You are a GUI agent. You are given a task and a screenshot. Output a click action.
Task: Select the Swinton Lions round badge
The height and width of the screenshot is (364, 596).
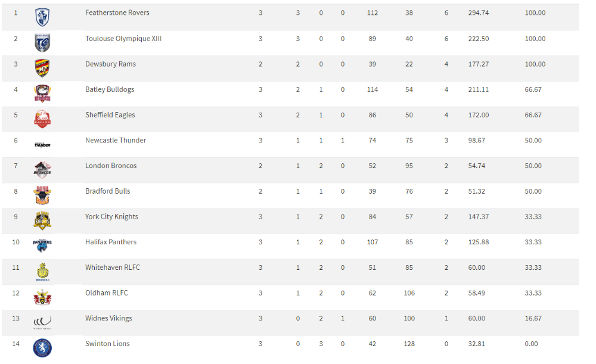coord(42,348)
